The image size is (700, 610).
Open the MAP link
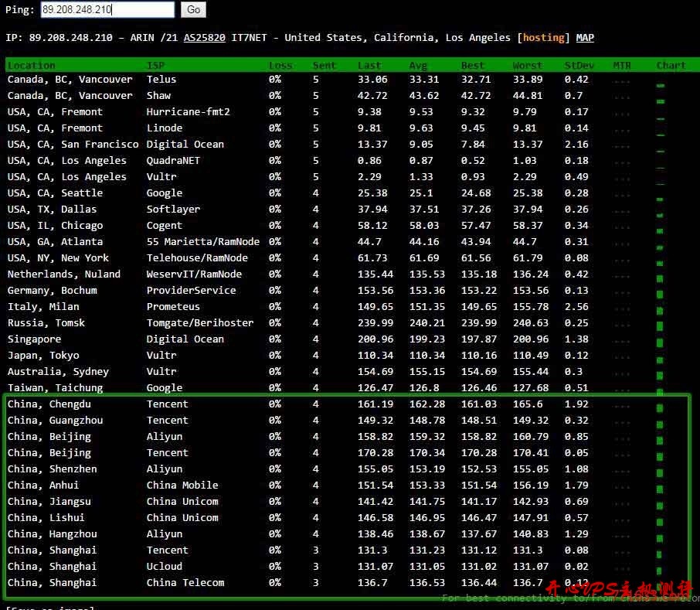[x=585, y=38]
